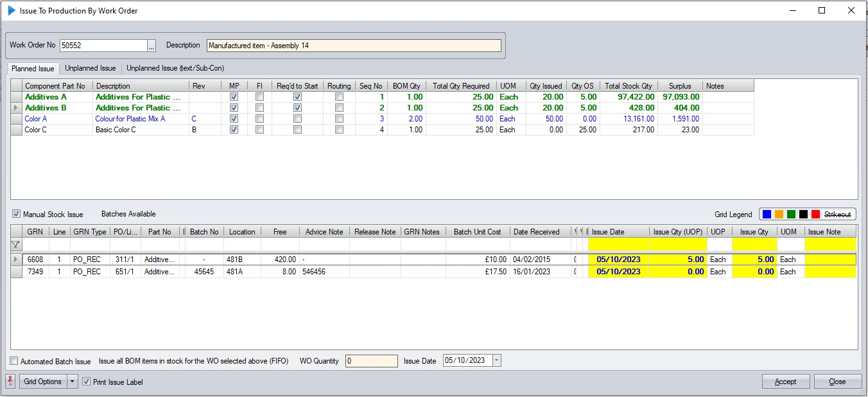Click row indicator arrow for GRN 6608

(16, 260)
